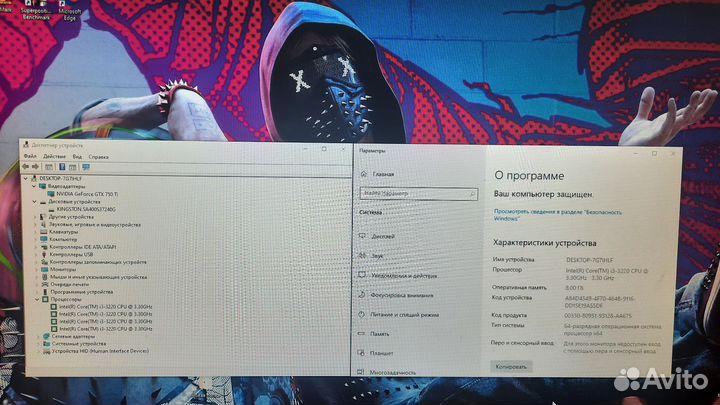Click the Мониторы category icon
This screenshot has height=405, width=720.
click(44, 270)
